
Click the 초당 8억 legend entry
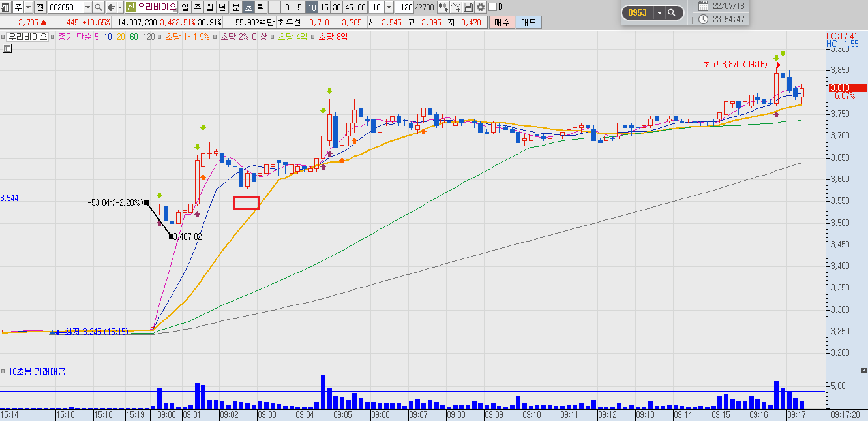334,37
